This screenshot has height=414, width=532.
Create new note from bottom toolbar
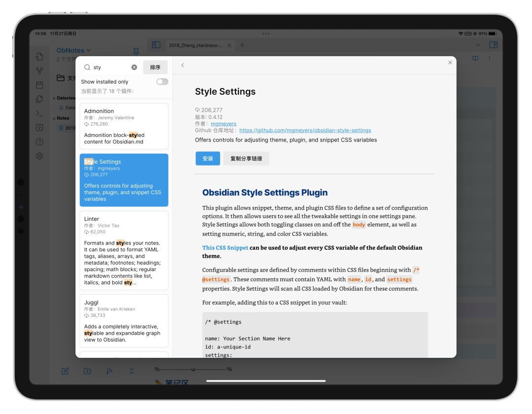pyautogui.click(x=65, y=371)
